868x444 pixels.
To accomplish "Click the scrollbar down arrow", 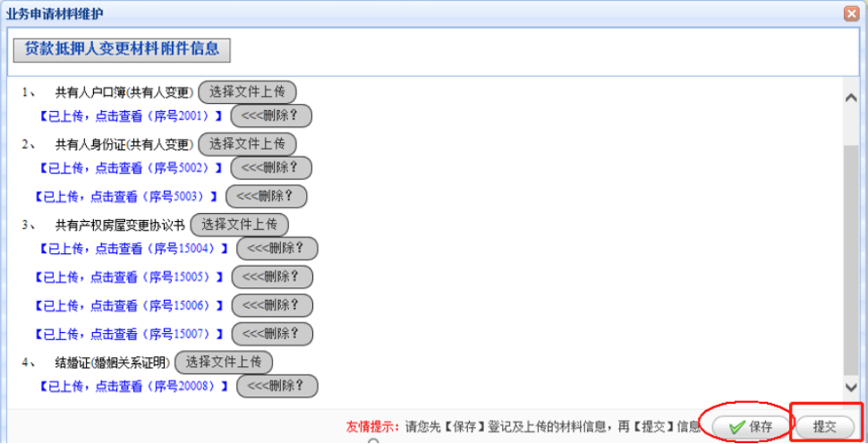I will pyautogui.click(x=851, y=387).
